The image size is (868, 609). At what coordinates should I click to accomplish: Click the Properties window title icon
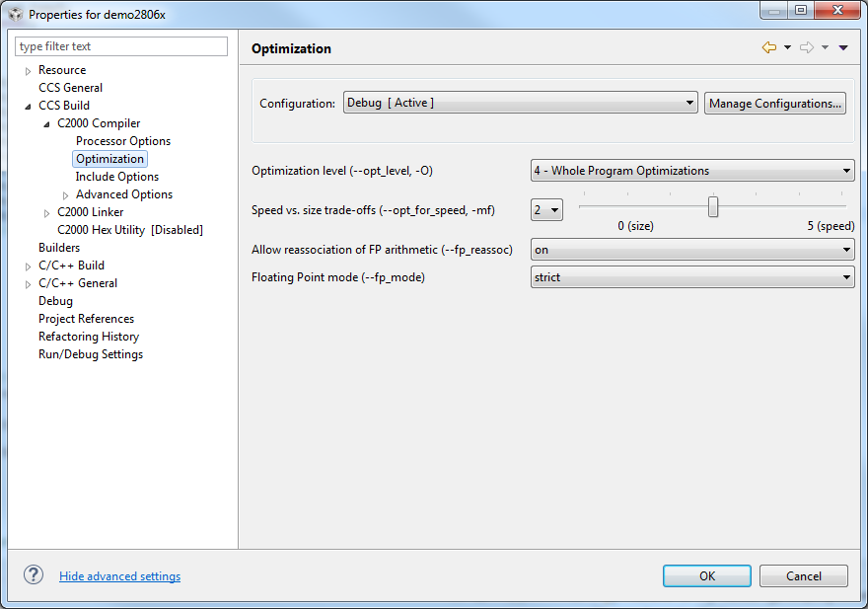[16, 14]
